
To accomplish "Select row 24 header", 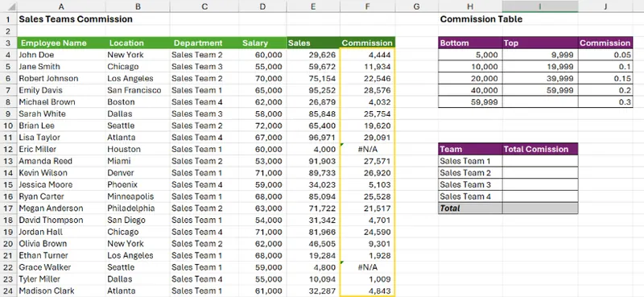I will tap(8, 291).
